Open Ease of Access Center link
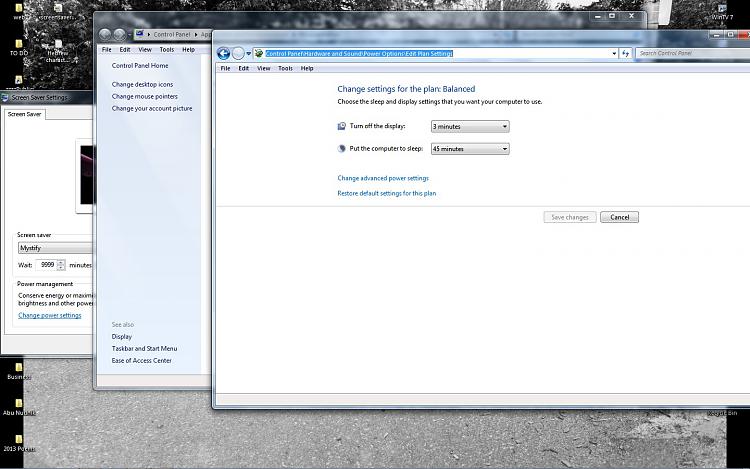The width and height of the screenshot is (750, 469). pyautogui.click(x=141, y=360)
